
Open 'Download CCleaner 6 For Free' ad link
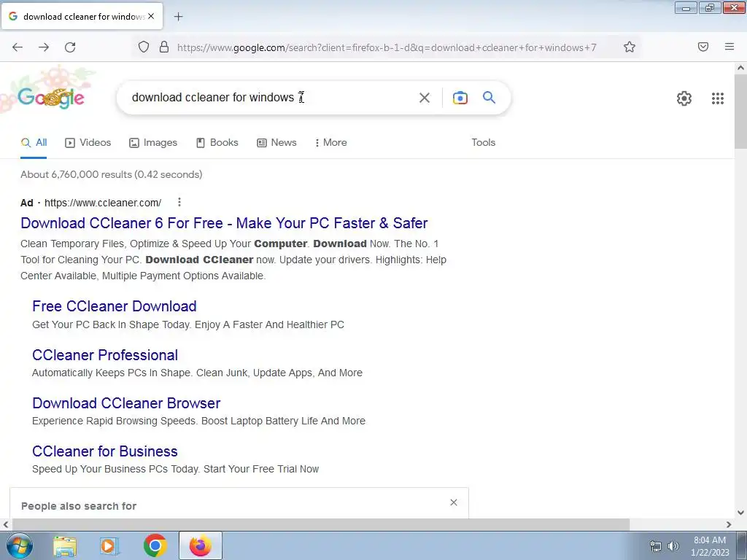pyautogui.click(x=224, y=223)
